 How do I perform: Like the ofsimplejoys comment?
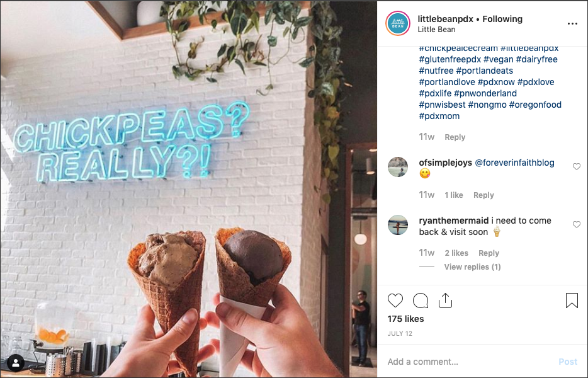[577, 166]
